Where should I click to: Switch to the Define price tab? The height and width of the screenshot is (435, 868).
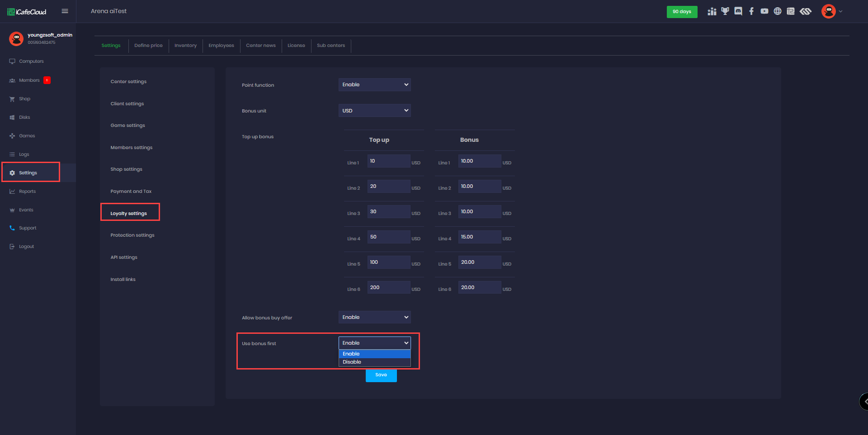click(148, 46)
